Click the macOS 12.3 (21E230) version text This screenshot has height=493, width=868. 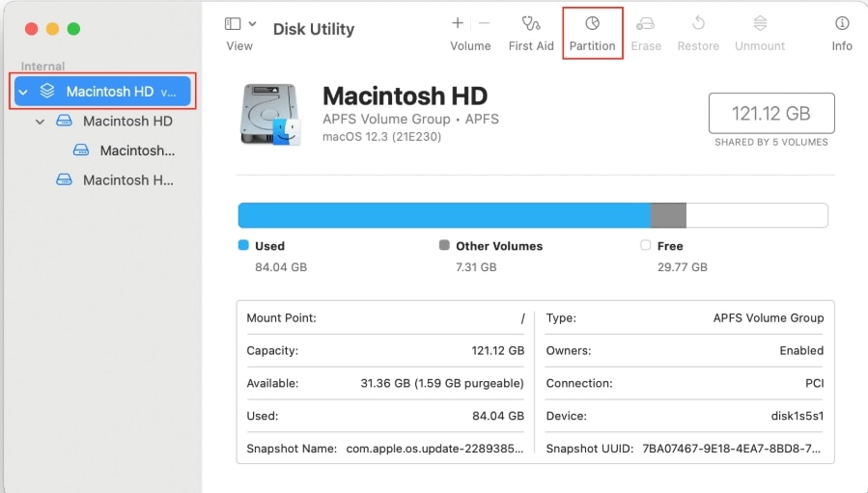(x=382, y=137)
